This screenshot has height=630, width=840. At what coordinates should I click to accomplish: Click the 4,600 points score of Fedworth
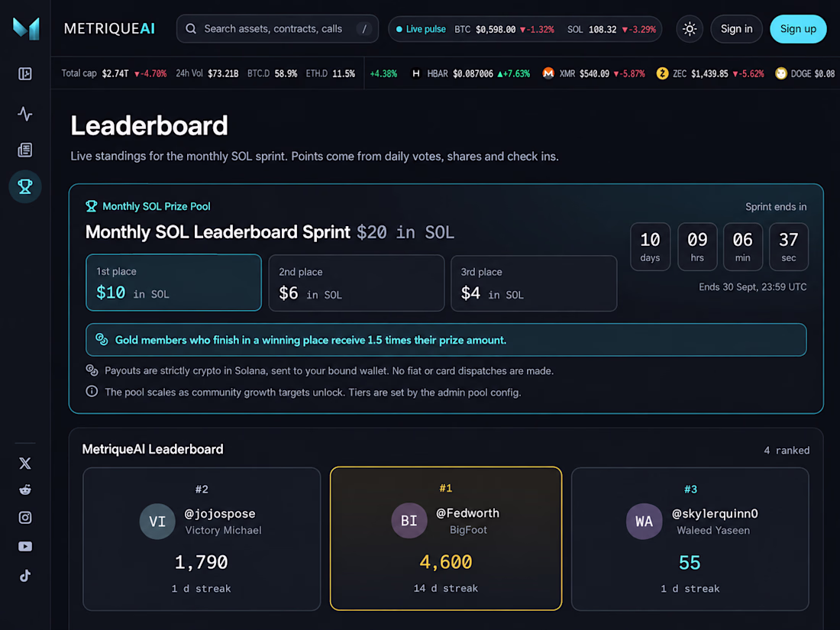[x=446, y=562]
